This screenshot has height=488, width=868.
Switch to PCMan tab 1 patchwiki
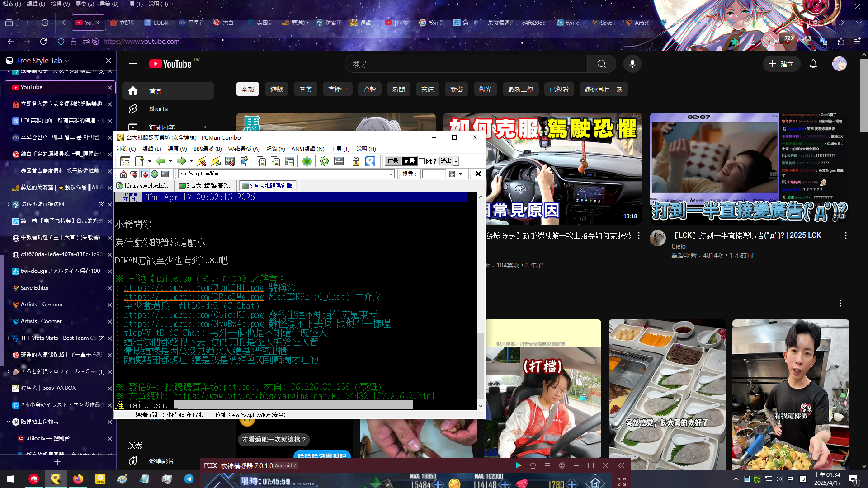(x=144, y=186)
